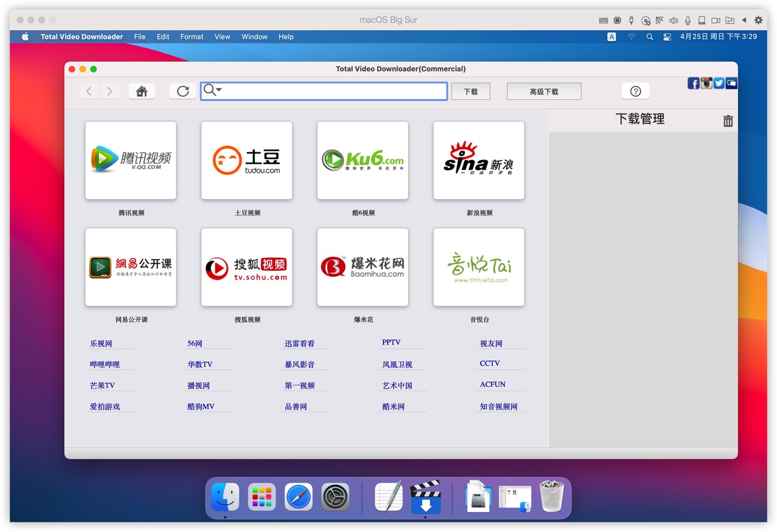Open the File menu
Viewport: 777px width, 532px height.
tap(140, 37)
